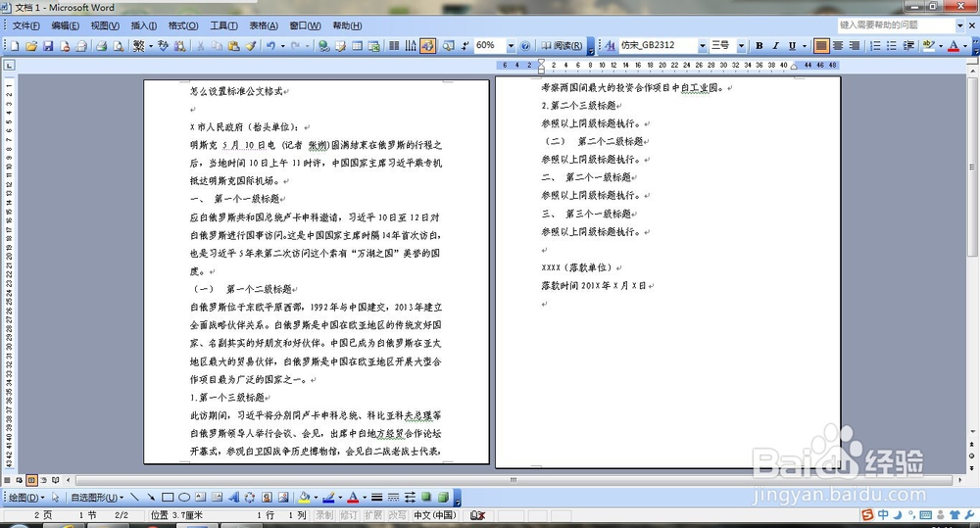Open the 格式(O) menu
The image size is (980, 528).
coord(183,25)
